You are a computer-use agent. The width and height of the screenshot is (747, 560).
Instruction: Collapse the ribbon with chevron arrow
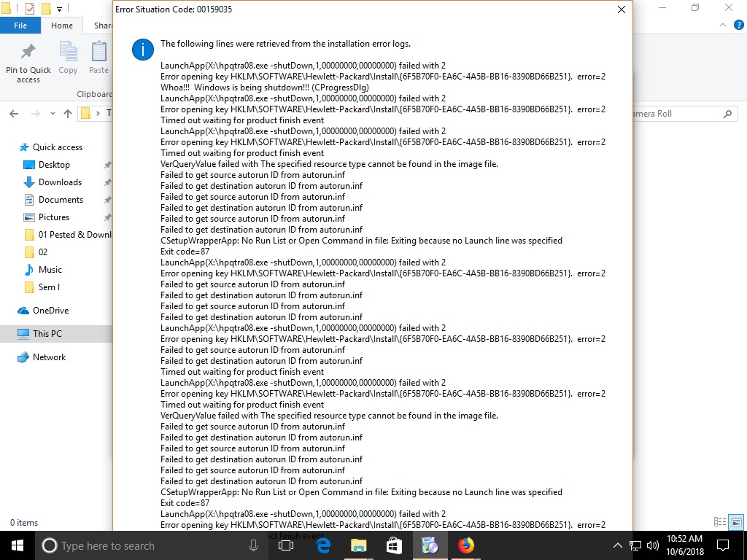[x=723, y=26]
